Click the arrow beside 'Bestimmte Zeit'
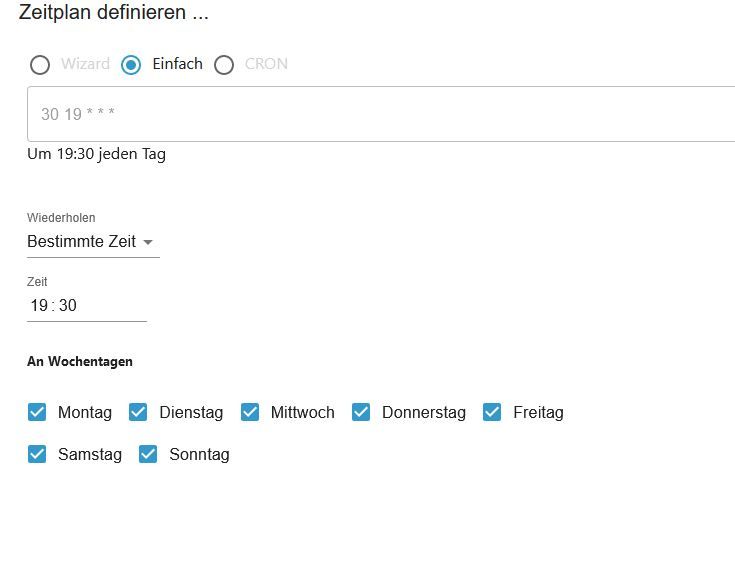Image resolution: width=735 pixels, height=573 pixels. 148,242
